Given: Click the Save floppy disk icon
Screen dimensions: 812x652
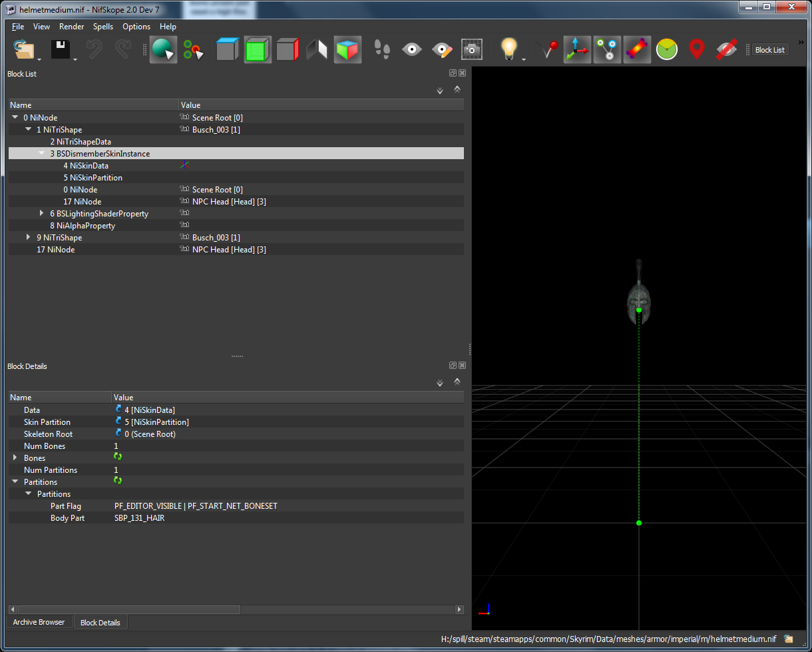Looking at the screenshot, I should click(61, 49).
